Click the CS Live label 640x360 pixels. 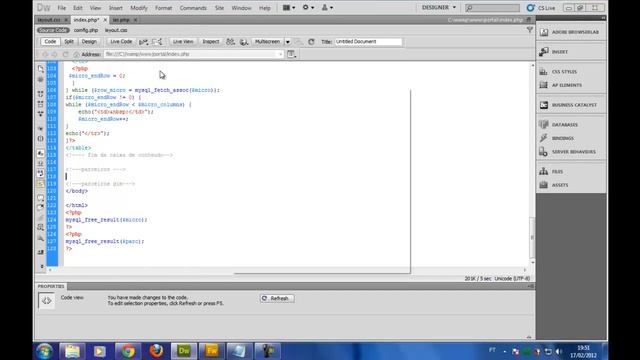click(x=547, y=8)
